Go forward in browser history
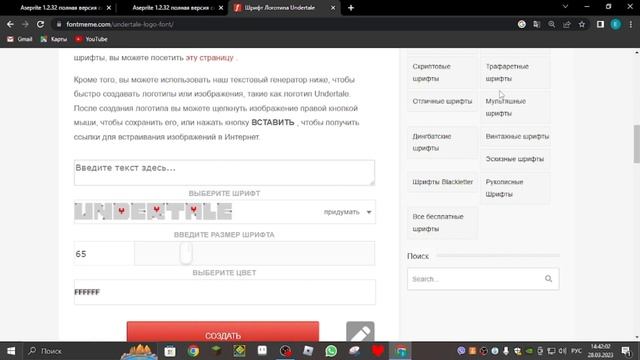This screenshot has height=360, width=640. coord(25,24)
